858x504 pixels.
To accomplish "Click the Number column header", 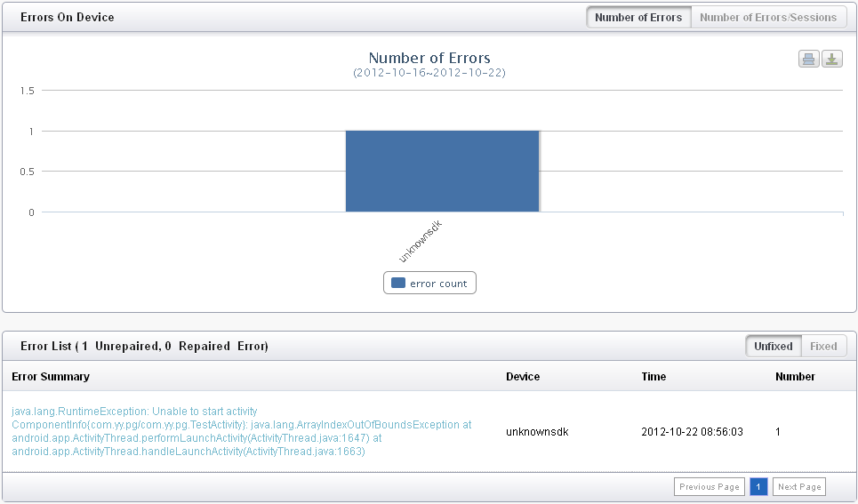I will [x=795, y=377].
